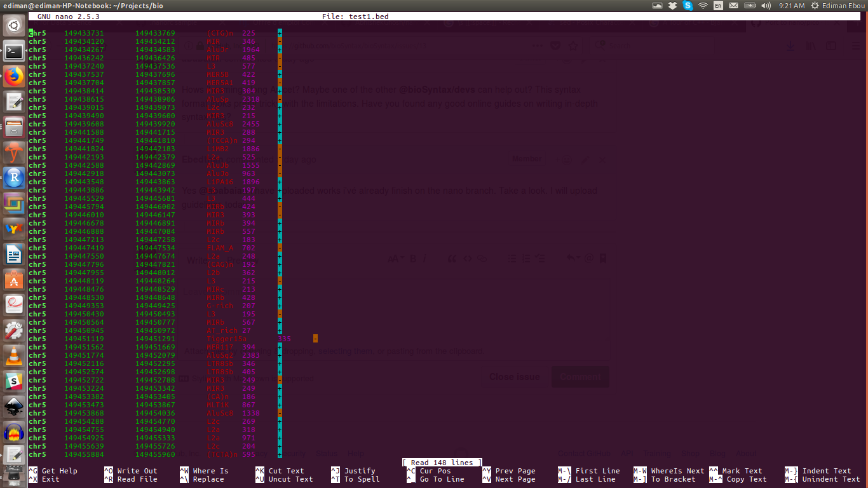Click the Where Is shortcut label

tap(210, 471)
